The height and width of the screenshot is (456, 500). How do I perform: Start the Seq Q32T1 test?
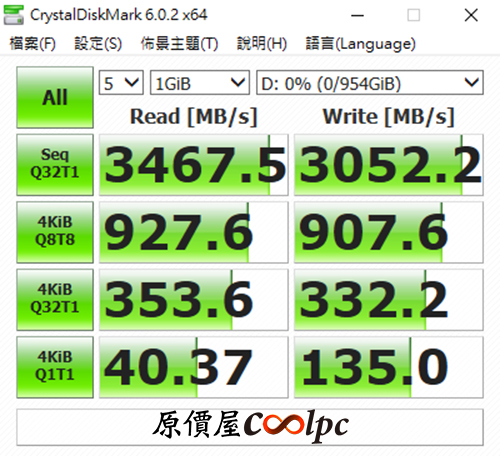[x=55, y=165]
